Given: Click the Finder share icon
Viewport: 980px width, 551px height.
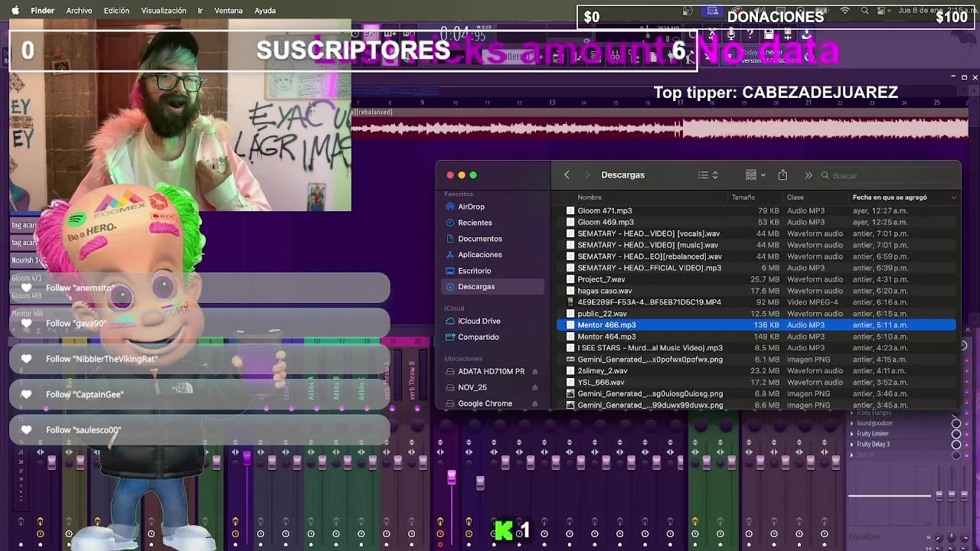Looking at the screenshot, I should click(782, 175).
